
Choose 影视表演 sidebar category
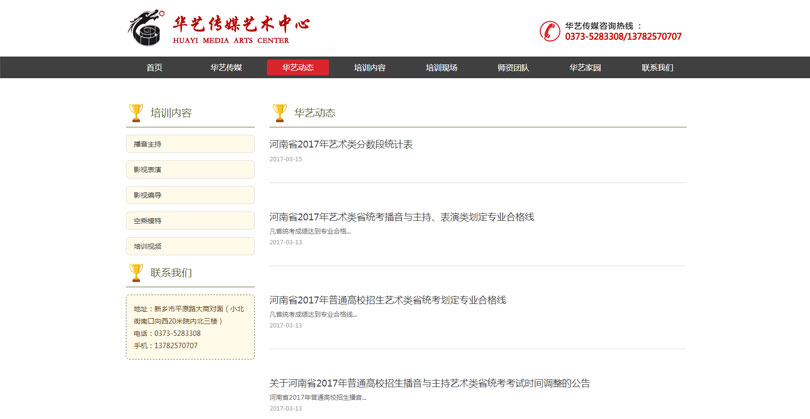click(190, 170)
